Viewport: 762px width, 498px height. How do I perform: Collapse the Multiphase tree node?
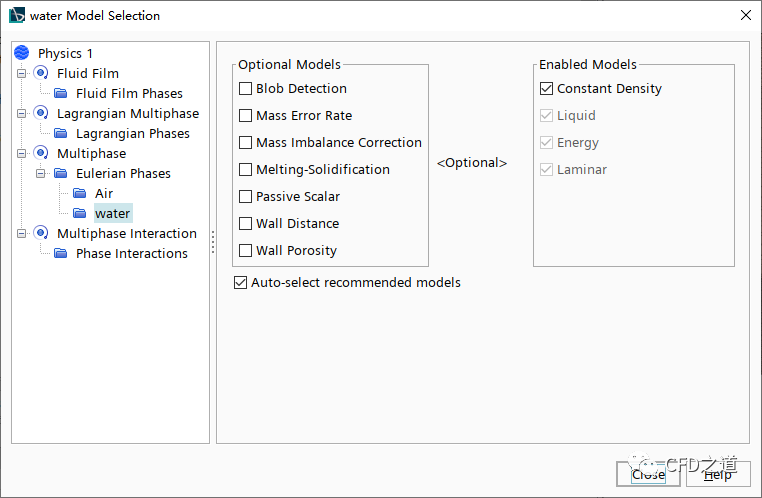click(21, 153)
